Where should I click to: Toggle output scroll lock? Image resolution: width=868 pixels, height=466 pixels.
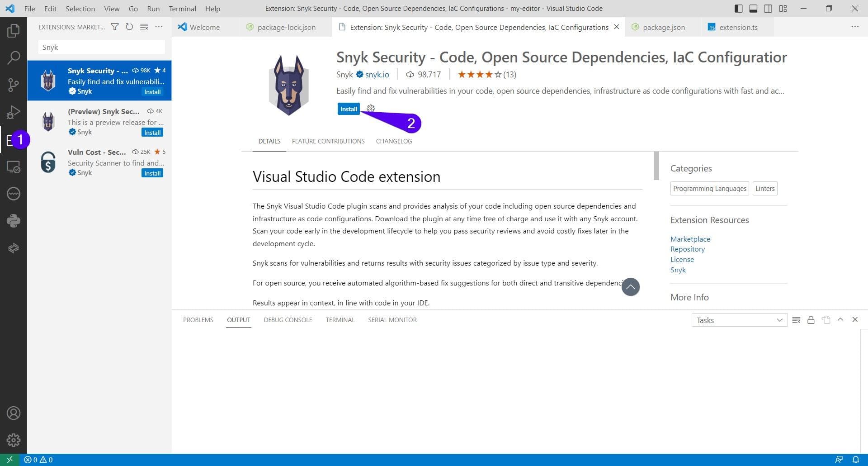pyautogui.click(x=811, y=320)
